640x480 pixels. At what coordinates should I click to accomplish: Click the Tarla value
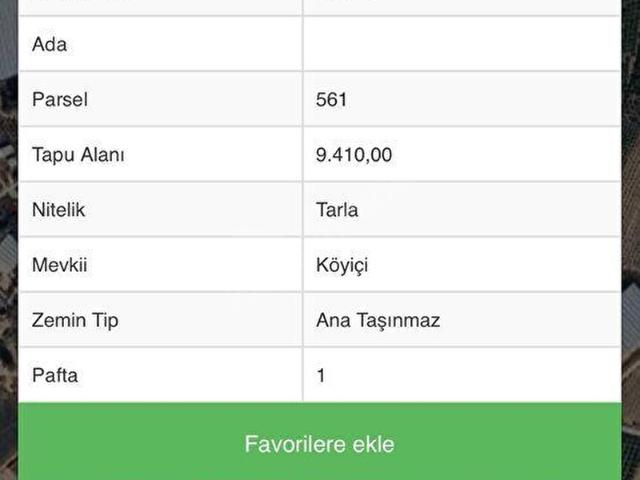click(x=337, y=210)
